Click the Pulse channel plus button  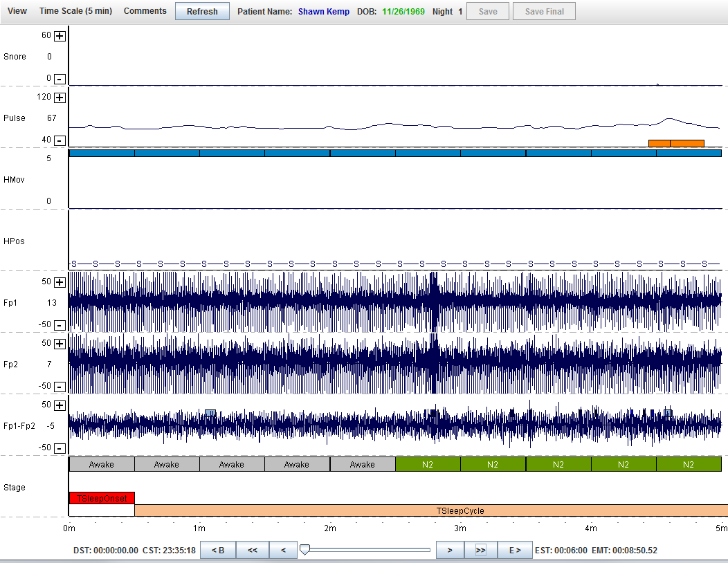tap(60, 98)
